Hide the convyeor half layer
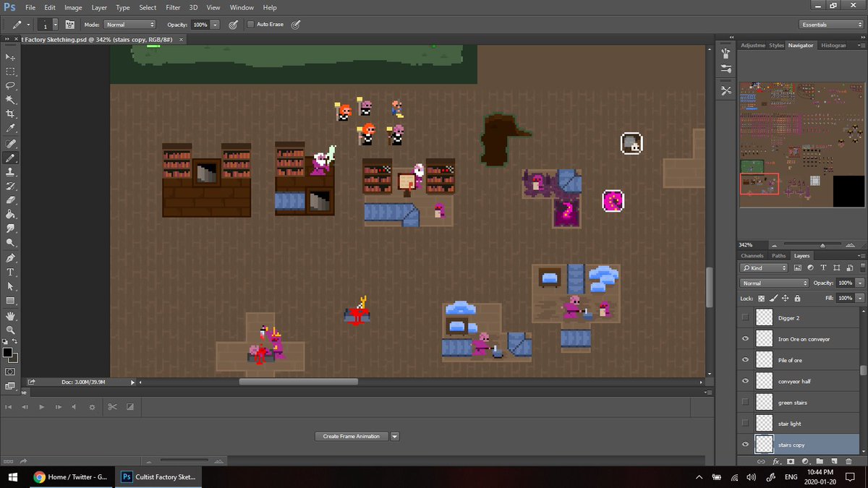 [x=746, y=381]
